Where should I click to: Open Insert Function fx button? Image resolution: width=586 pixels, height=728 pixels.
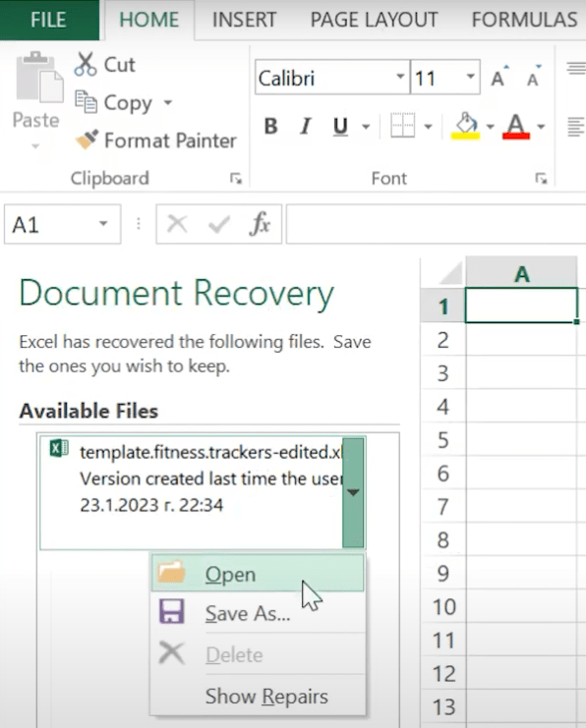point(261,224)
